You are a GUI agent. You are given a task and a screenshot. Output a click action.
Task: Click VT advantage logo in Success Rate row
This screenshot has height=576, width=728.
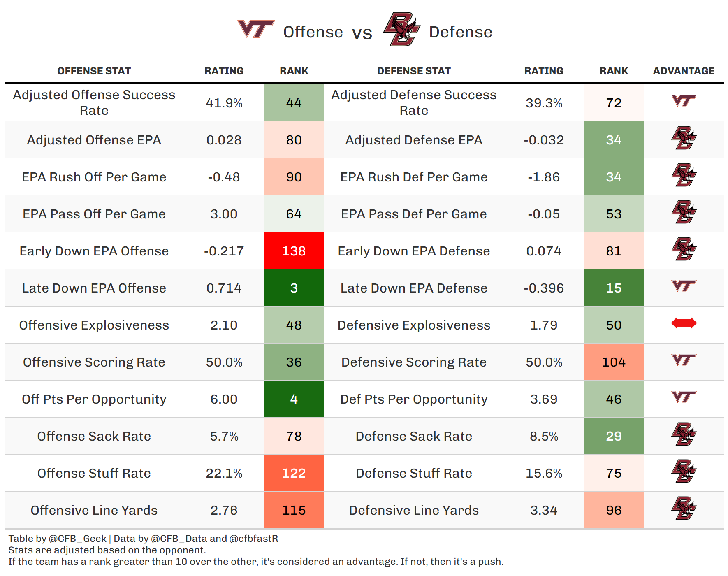click(x=684, y=101)
